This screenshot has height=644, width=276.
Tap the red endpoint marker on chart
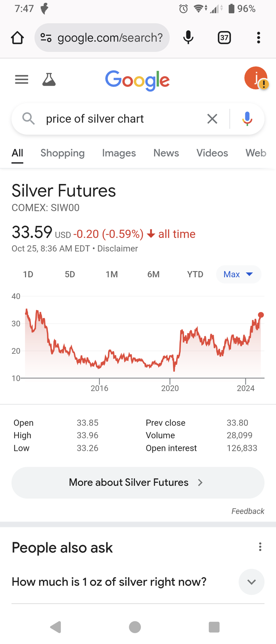coord(261,315)
